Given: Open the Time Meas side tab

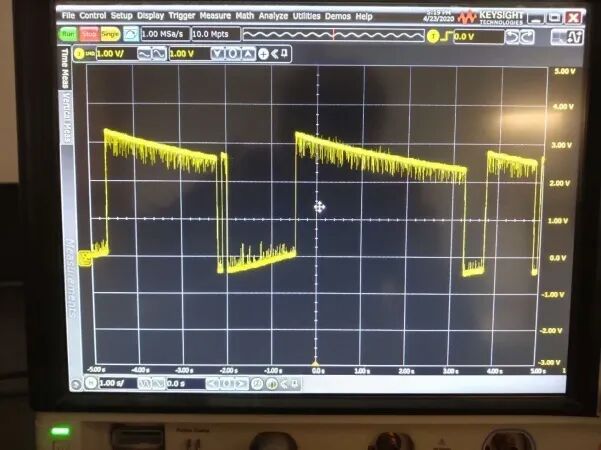Looking at the screenshot, I should (65, 68).
